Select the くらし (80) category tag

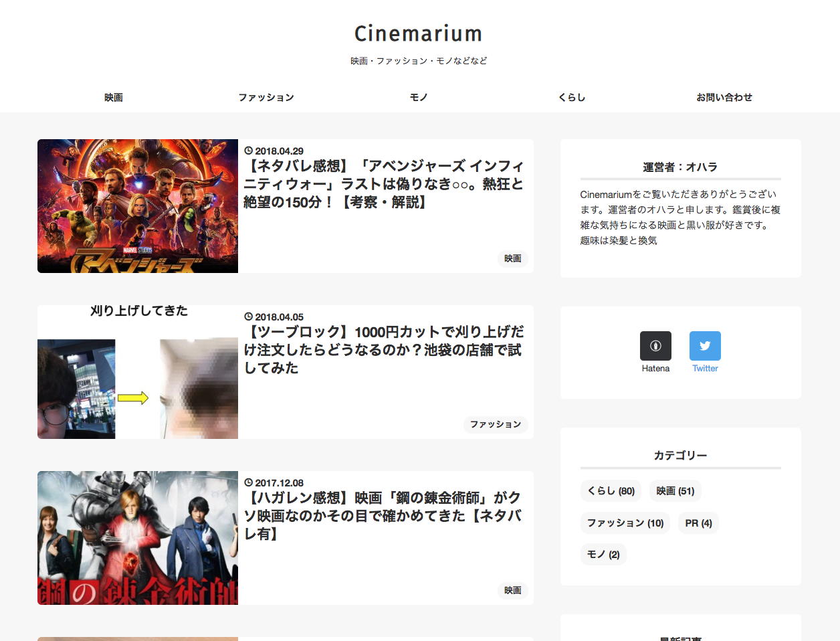coord(611,490)
